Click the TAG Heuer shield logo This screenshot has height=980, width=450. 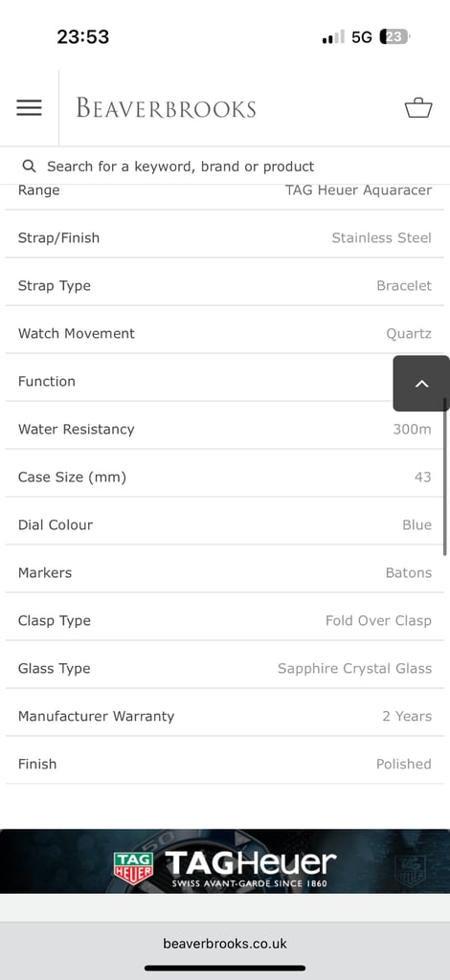tap(133, 867)
